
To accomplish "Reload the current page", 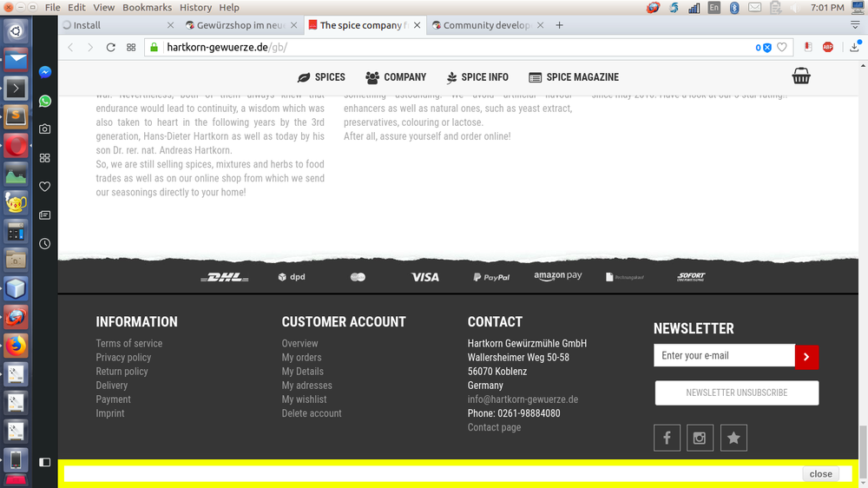I will (x=111, y=47).
